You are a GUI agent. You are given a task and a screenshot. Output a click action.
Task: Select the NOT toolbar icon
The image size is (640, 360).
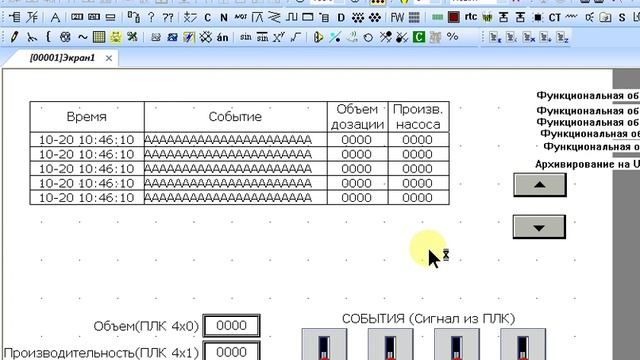coord(240,17)
